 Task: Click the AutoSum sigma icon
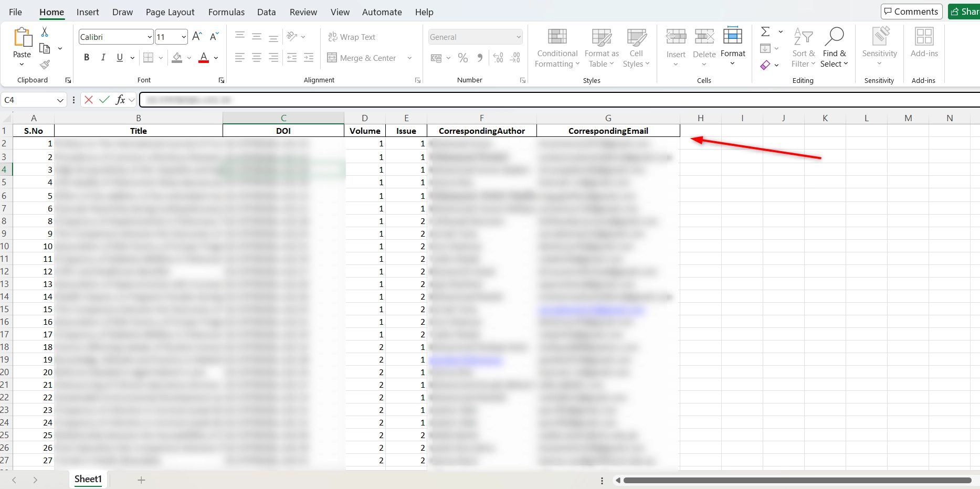(765, 32)
